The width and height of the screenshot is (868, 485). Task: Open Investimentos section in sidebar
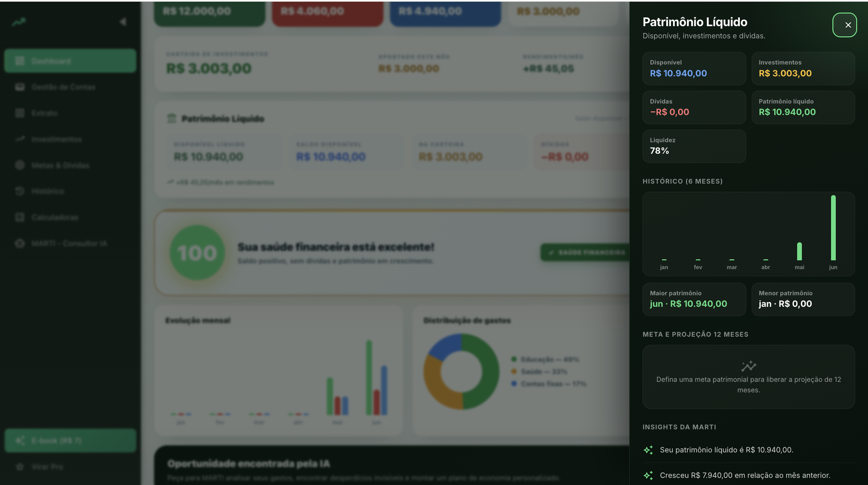pos(70,139)
